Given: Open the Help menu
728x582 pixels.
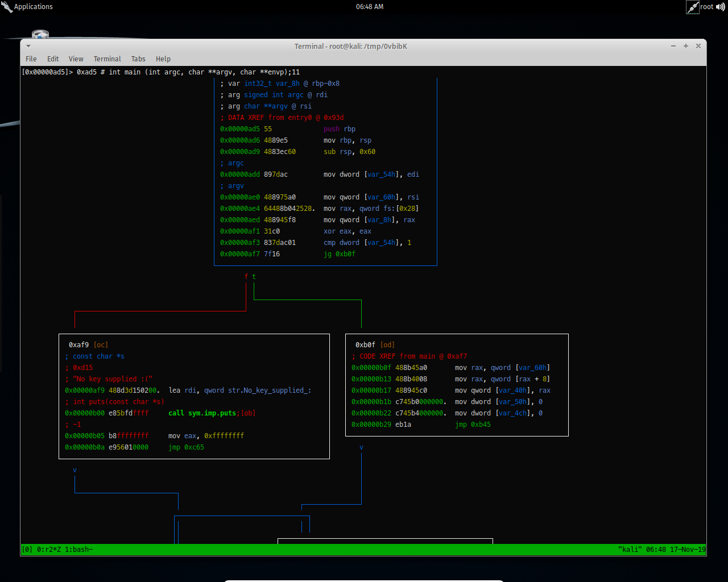Looking at the screenshot, I should point(163,59).
